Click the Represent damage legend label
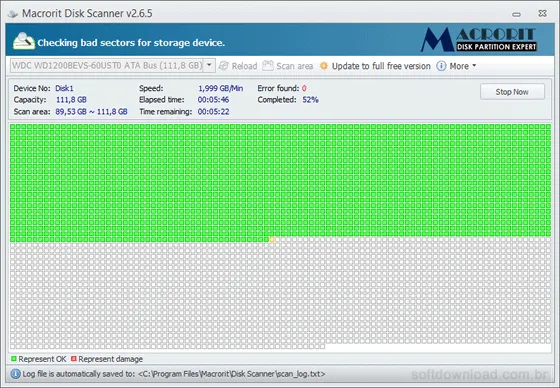Viewport: 560px width, 388px height. point(111,359)
